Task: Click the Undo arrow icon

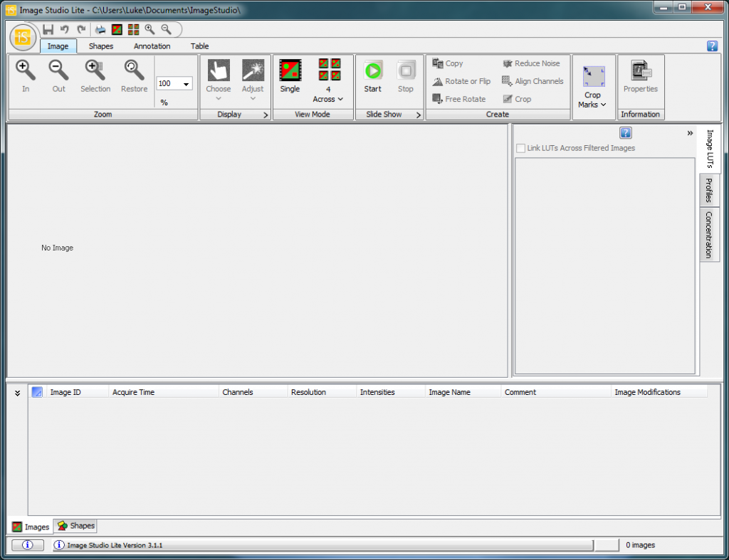Action: coord(65,29)
